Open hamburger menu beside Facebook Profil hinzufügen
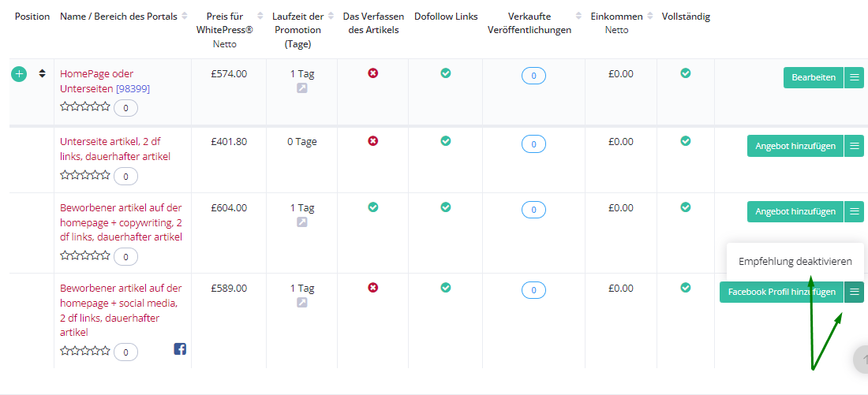The width and height of the screenshot is (868, 395). (854, 292)
